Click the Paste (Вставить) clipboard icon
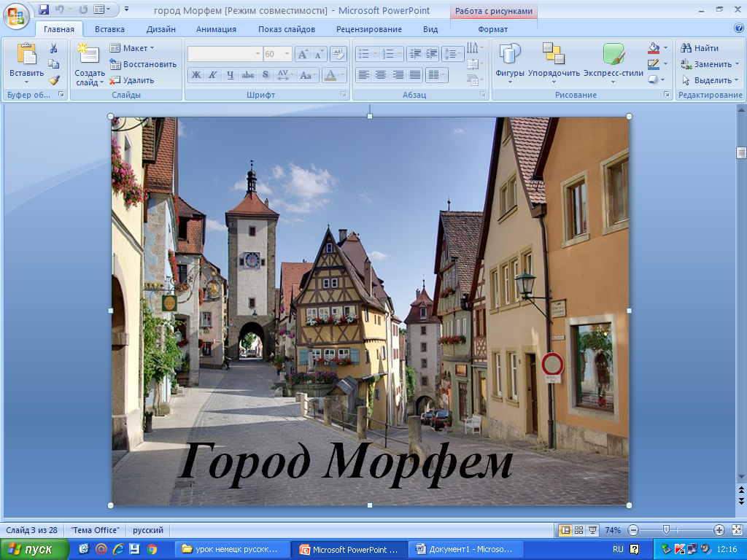This screenshot has width=747, height=560. pyautogui.click(x=26, y=54)
